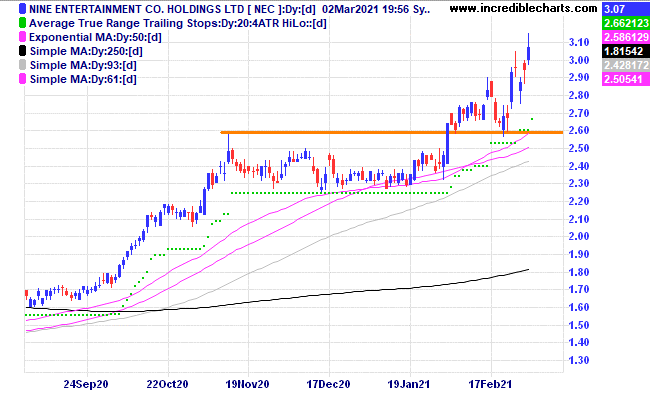Select Average True Range Trailing Stops legend
Screen dimensions: 651x395
178,23
